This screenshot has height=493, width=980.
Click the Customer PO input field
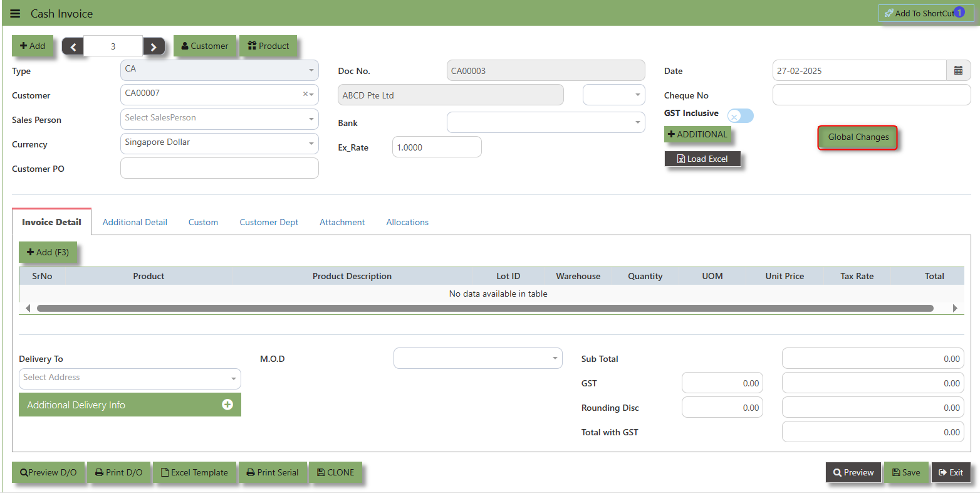(x=219, y=168)
